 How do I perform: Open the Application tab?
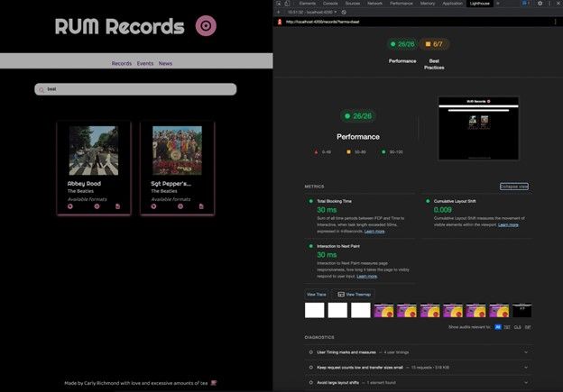tap(452, 4)
